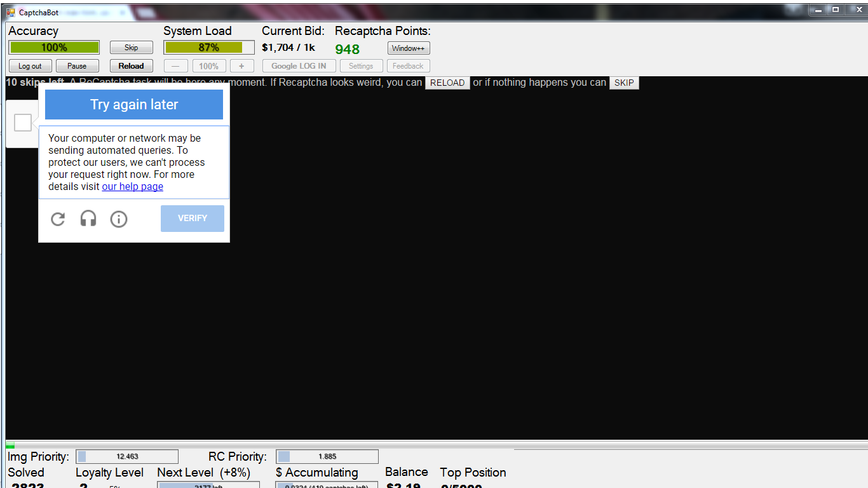Click the "System Load" label
The image size is (868, 488).
198,31
